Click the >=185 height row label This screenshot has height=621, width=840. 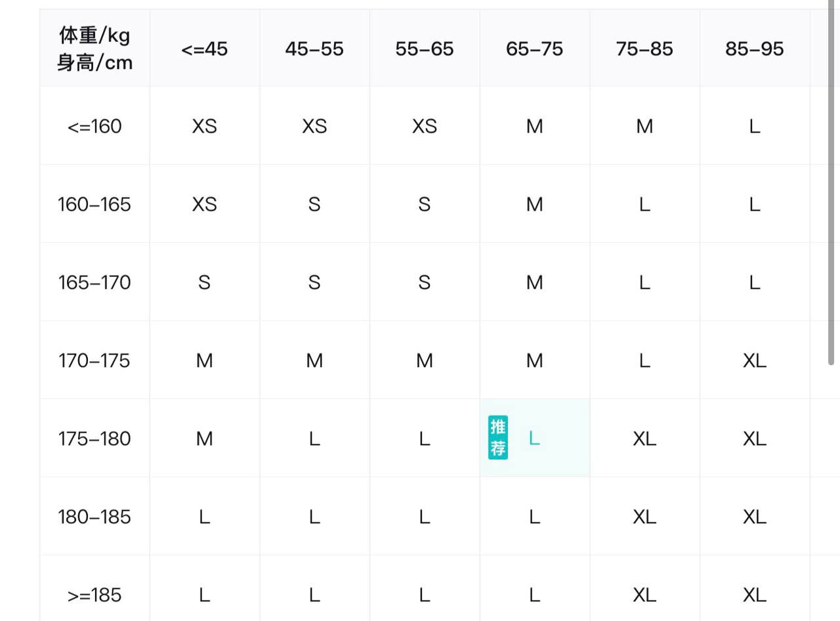94,595
